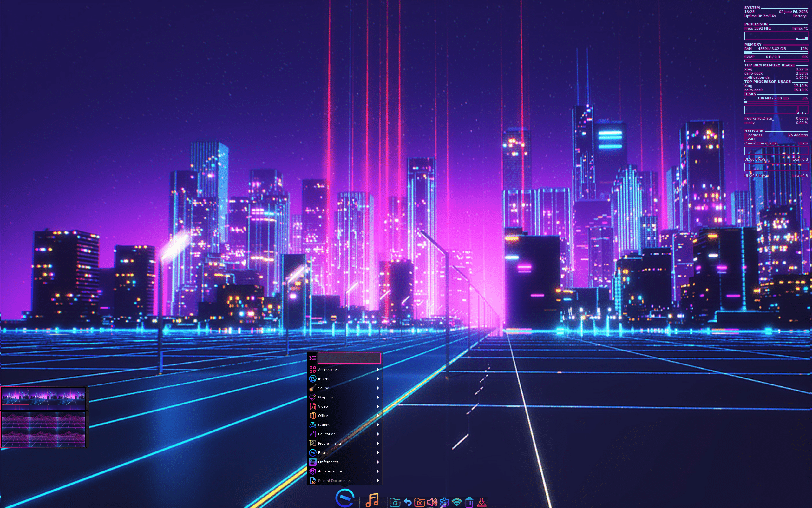Launch the music player from the dock
812x508 pixels.
click(372, 500)
